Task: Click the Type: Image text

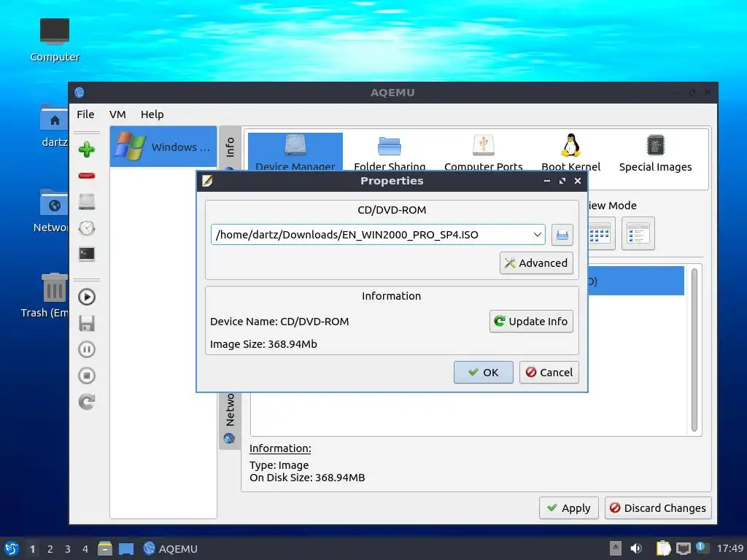Action: pyautogui.click(x=279, y=465)
